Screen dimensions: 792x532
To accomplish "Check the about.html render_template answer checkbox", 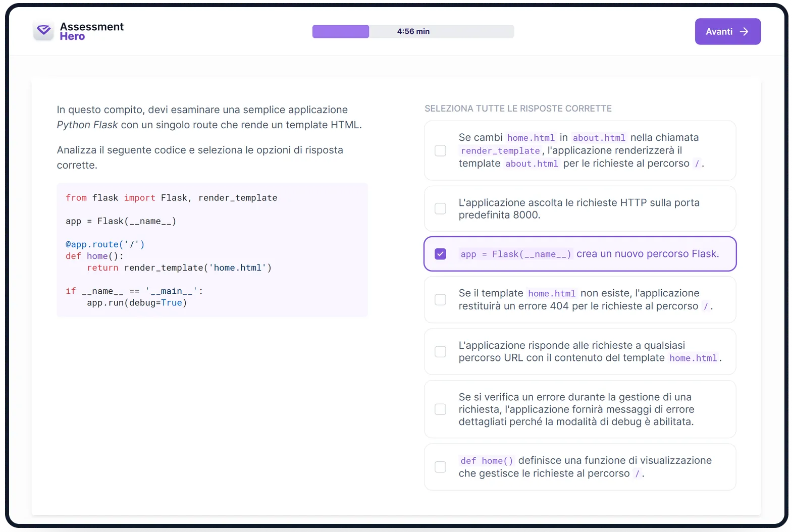I will pos(440,150).
